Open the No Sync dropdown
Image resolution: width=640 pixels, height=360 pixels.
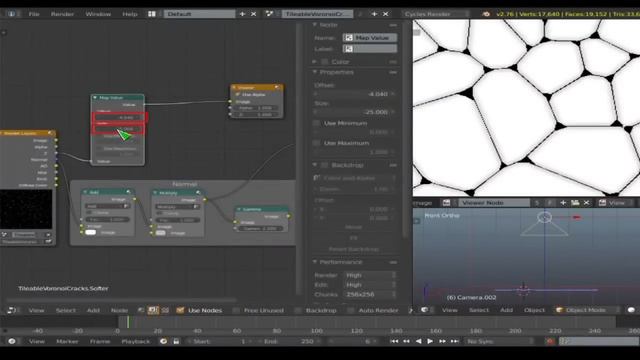(500, 341)
